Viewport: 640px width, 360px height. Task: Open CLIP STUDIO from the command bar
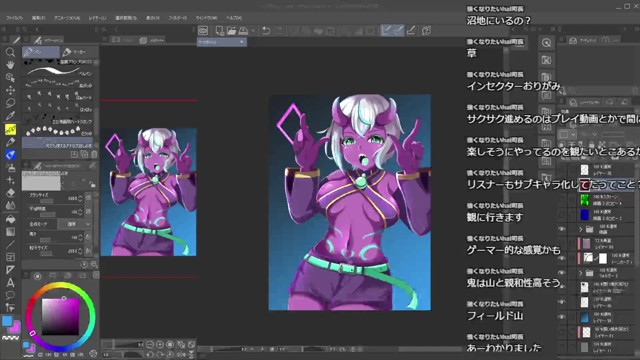click(x=203, y=31)
